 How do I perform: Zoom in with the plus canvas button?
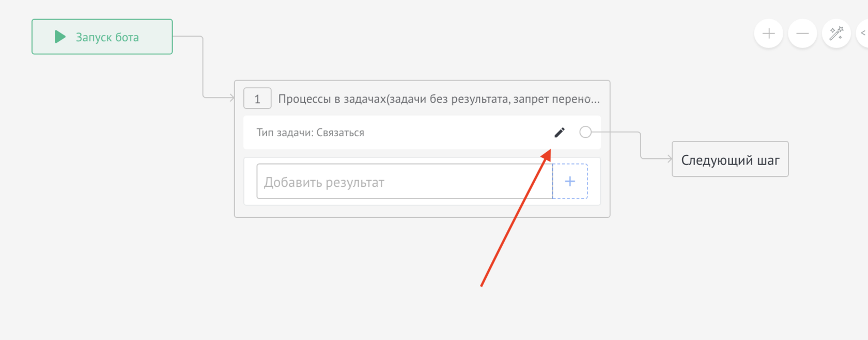(x=768, y=34)
